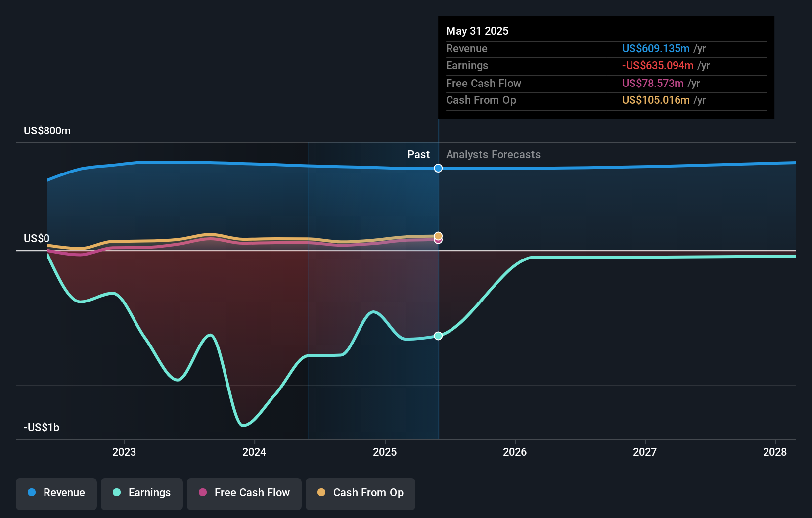Click the -US$635.094m earnings value

pos(658,66)
